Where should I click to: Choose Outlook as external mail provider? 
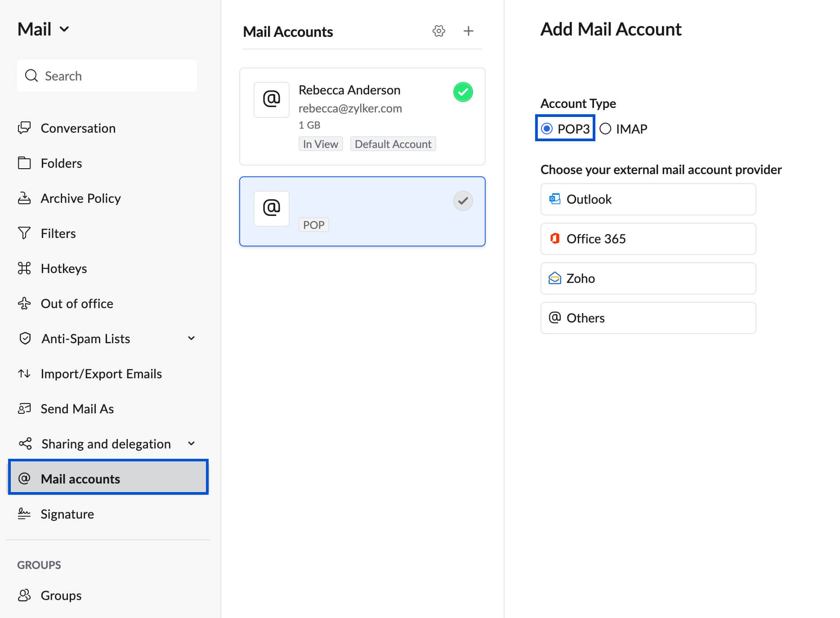pos(648,199)
